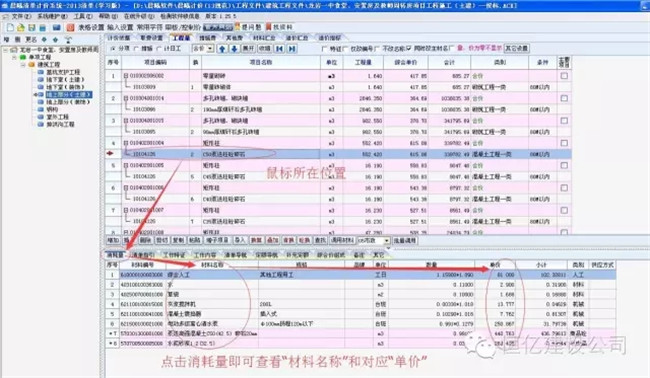This screenshot has width=650, height=378.
Task: Click the 批量调用 button
Action: [405, 240]
